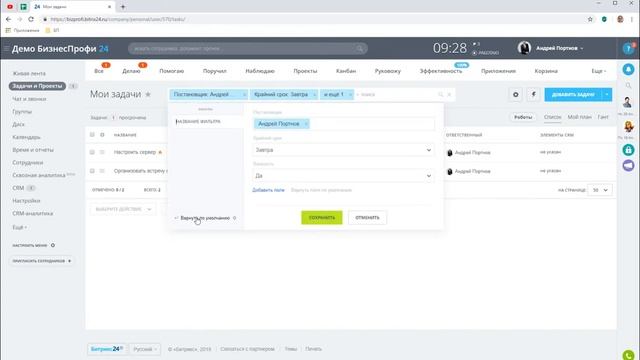This screenshot has width=640, height=360.
Task: Click the Отменить button
Action: (x=367, y=218)
